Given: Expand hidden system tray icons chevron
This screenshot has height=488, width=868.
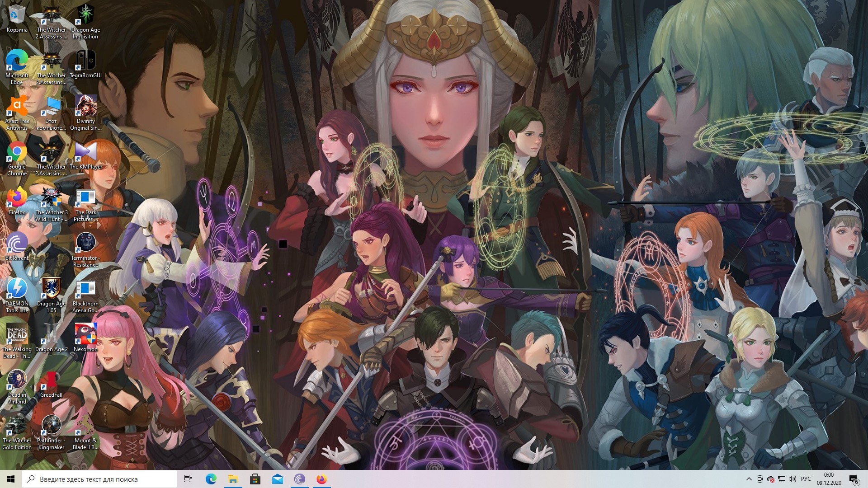Looking at the screenshot, I should click(749, 479).
